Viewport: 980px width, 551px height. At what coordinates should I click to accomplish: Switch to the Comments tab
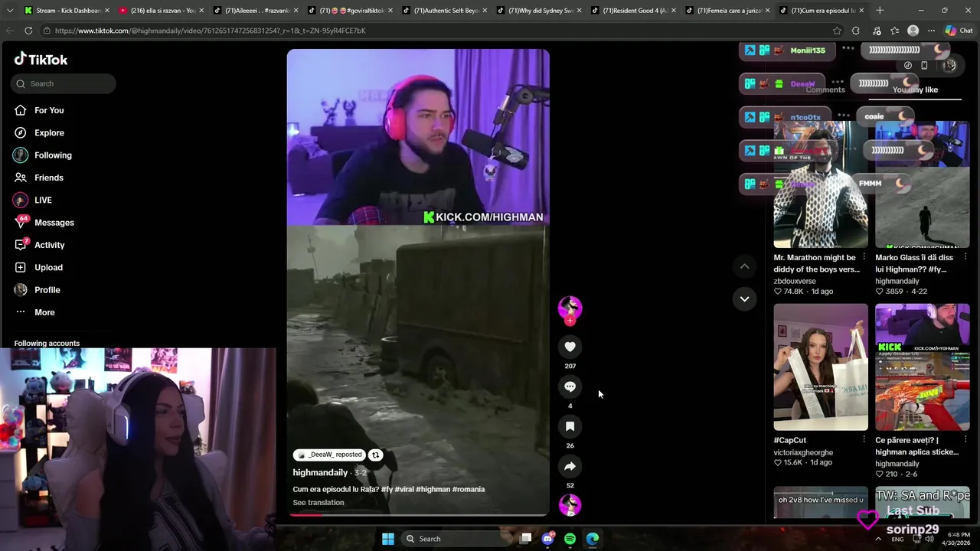pyautogui.click(x=825, y=90)
